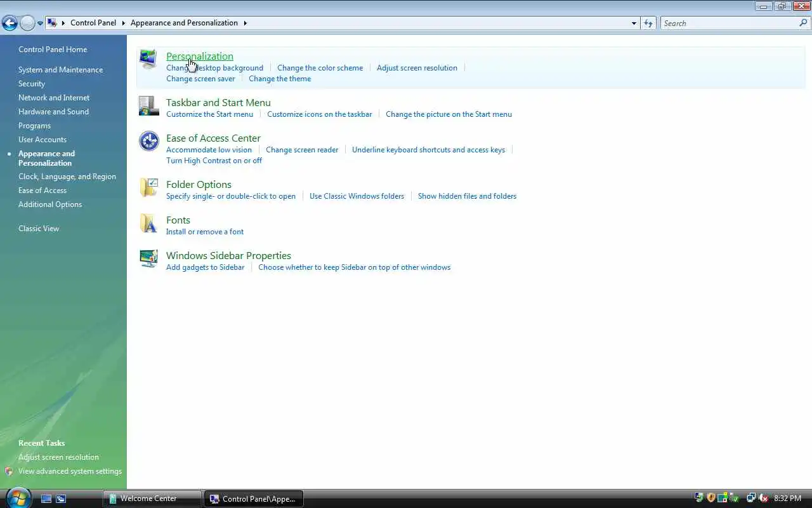Click Customize the Start menu

pos(209,114)
